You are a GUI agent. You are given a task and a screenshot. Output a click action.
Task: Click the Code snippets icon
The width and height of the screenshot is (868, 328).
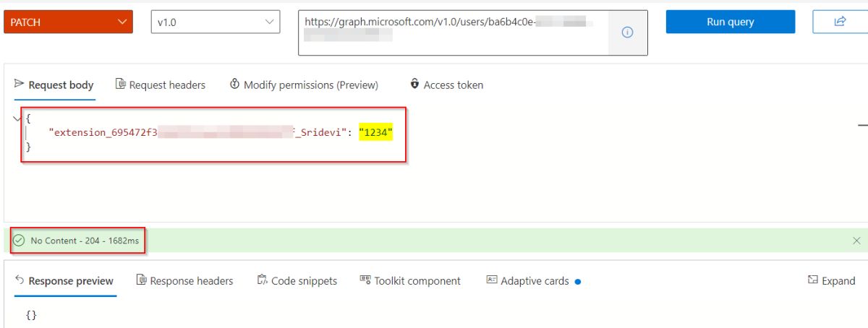pyautogui.click(x=262, y=280)
